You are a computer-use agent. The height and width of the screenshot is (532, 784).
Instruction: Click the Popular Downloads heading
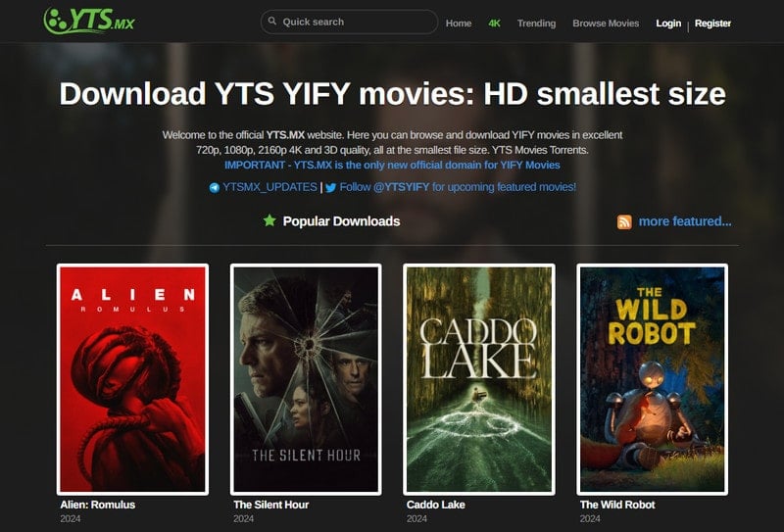(x=341, y=221)
